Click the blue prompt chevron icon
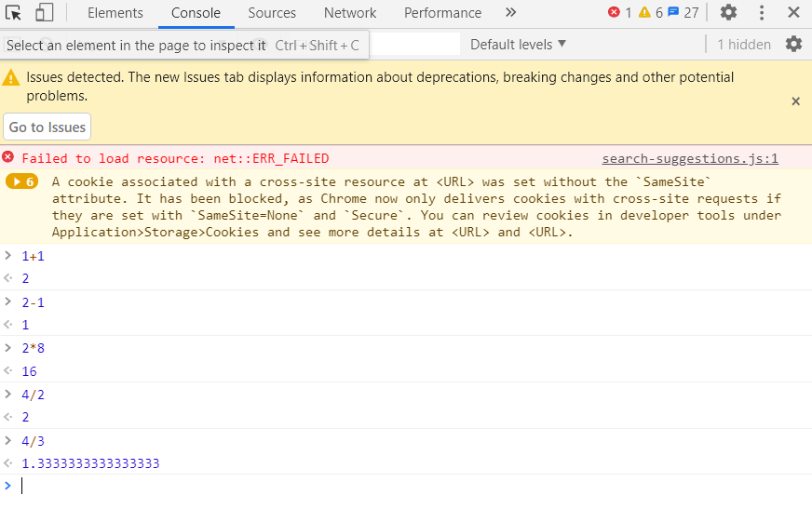The width and height of the screenshot is (812, 509). [x=7, y=485]
